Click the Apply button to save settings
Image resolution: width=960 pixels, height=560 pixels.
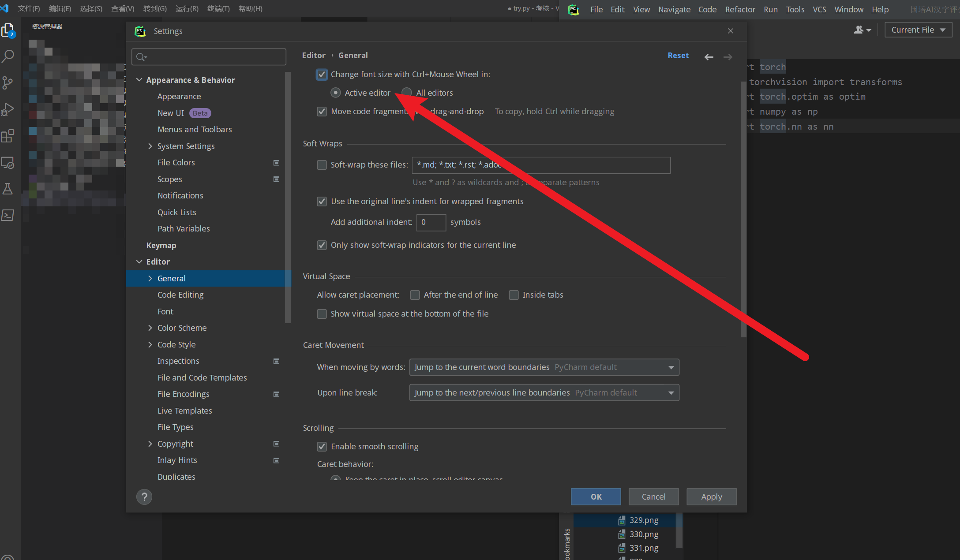[711, 496]
